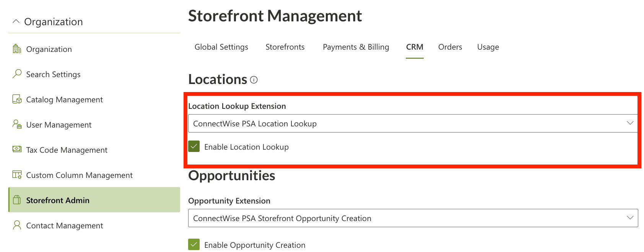Open the Payments & Billing tab
The width and height of the screenshot is (644, 252).
[x=356, y=47]
